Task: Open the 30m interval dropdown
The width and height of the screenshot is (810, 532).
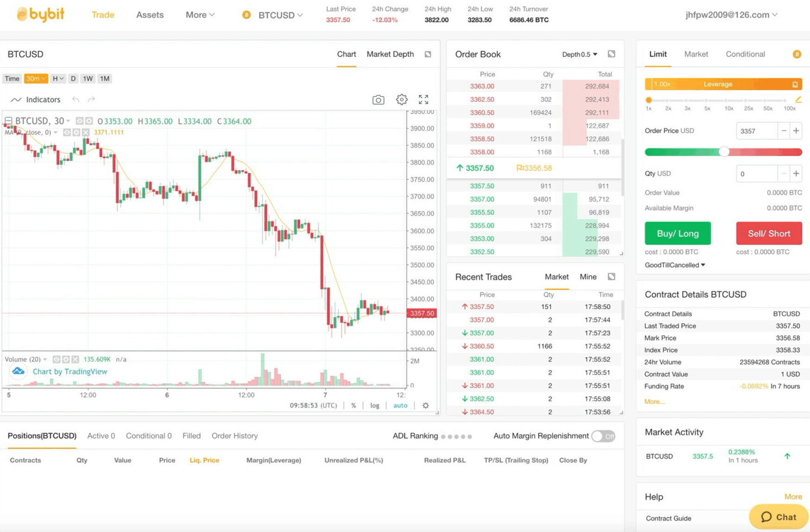Action: 36,79
